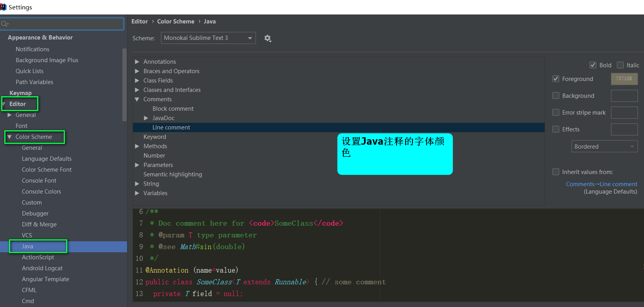Enable the Background color checkbox
The width and height of the screenshot is (644, 307).
click(x=556, y=95)
